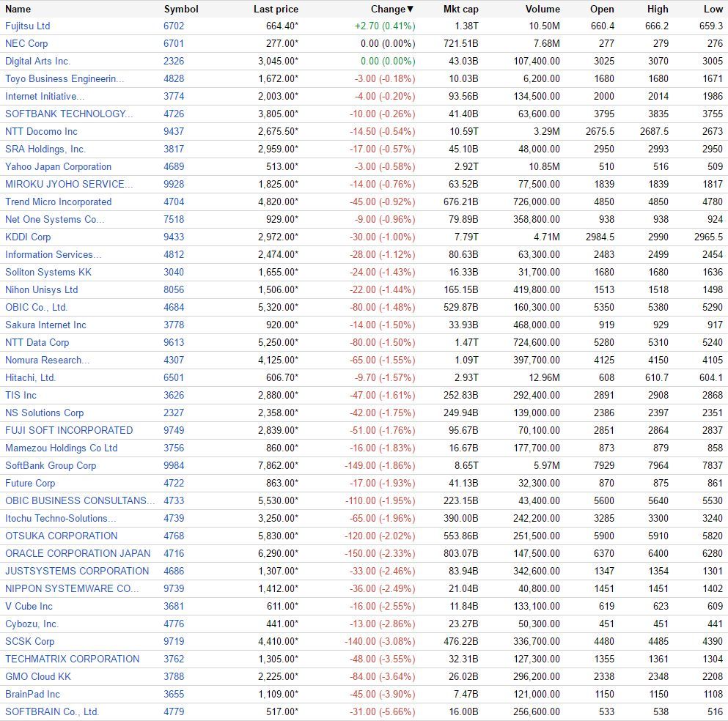Open the Nihon Unisys Ltd link
The width and height of the screenshot is (728, 721).
tap(41, 290)
